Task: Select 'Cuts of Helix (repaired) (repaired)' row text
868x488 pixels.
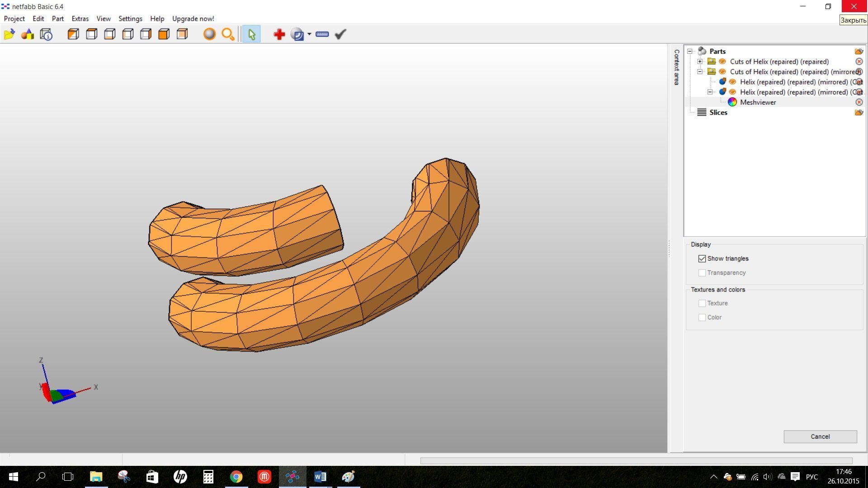Action: coord(779,61)
